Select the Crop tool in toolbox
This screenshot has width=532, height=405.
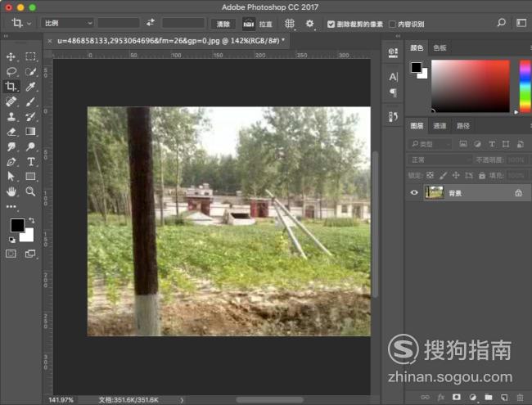(11, 87)
